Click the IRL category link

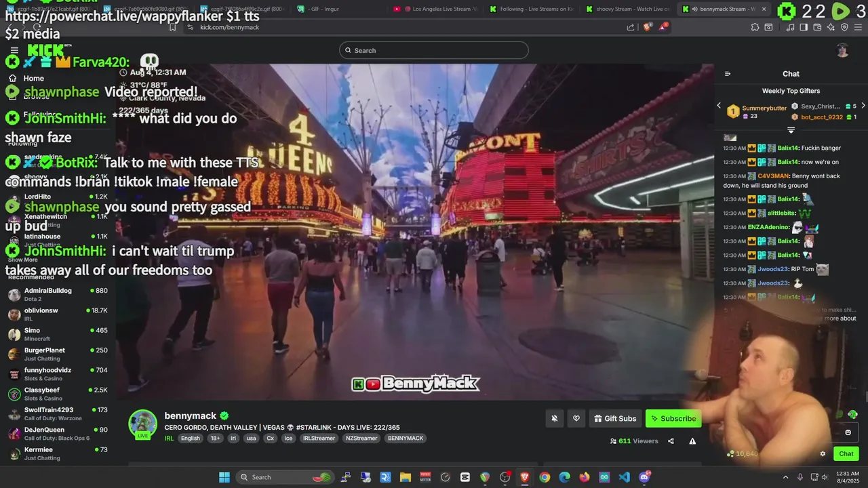click(169, 439)
